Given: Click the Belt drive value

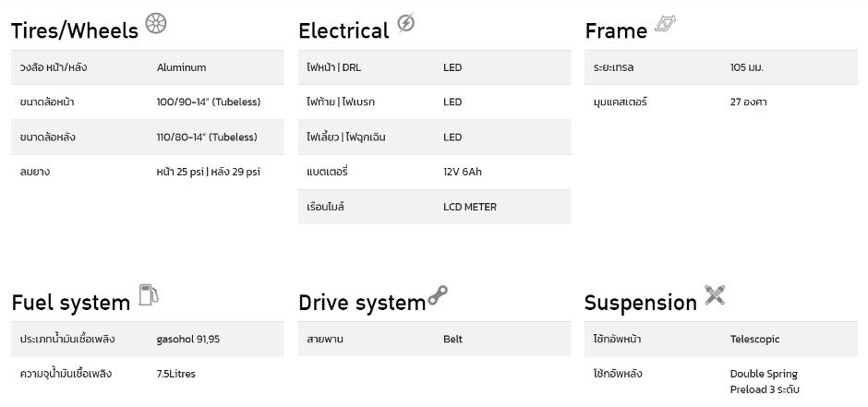Looking at the screenshot, I should [452, 339].
